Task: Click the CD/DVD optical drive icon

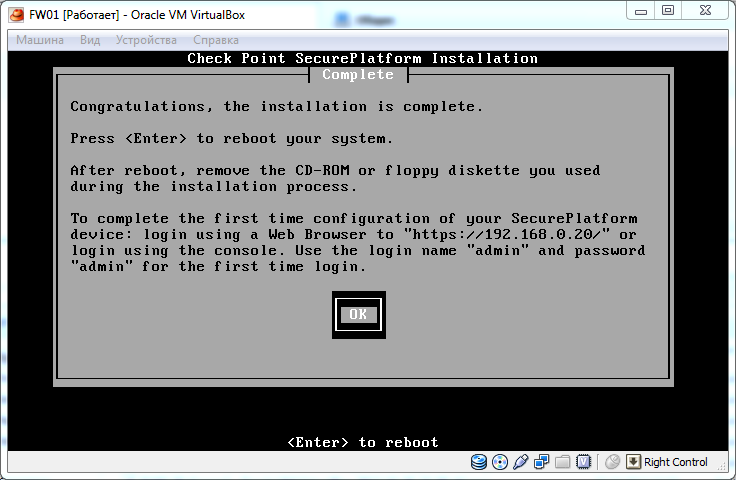Action: (x=500, y=462)
